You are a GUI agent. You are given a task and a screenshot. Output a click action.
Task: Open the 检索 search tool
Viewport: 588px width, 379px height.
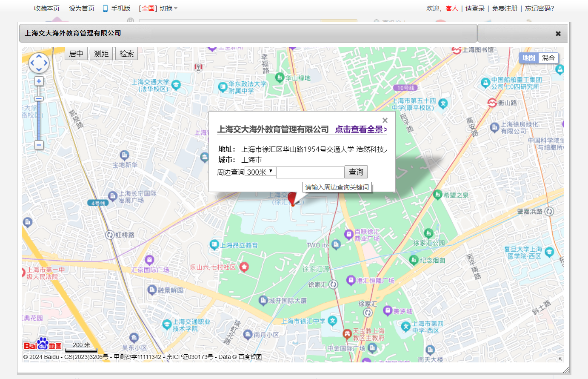pyautogui.click(x=126, y=54)
